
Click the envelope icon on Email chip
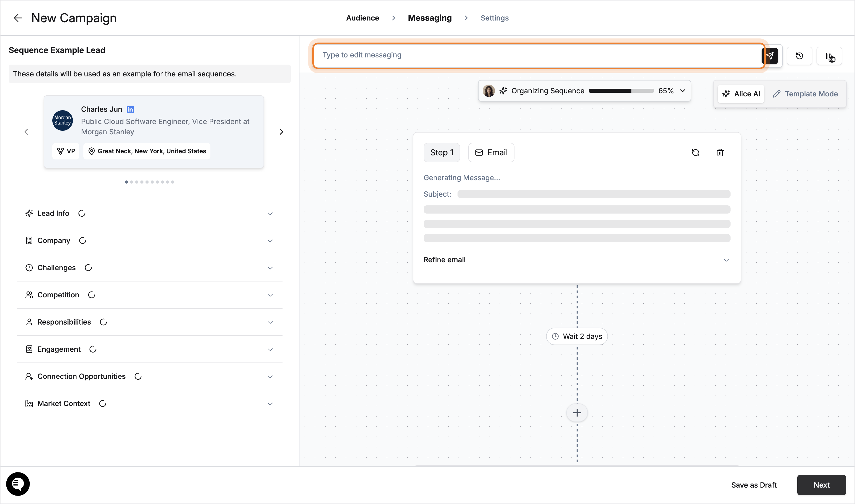pos(479,153)
